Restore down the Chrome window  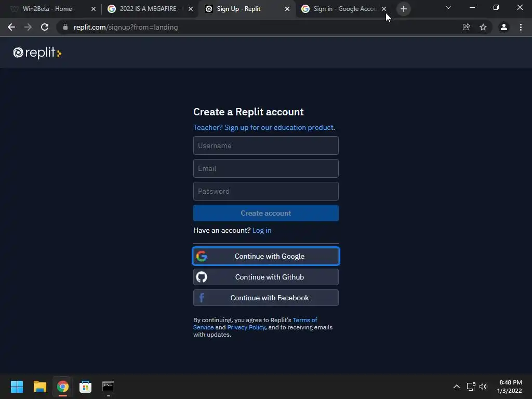click(x=496, y=7)
